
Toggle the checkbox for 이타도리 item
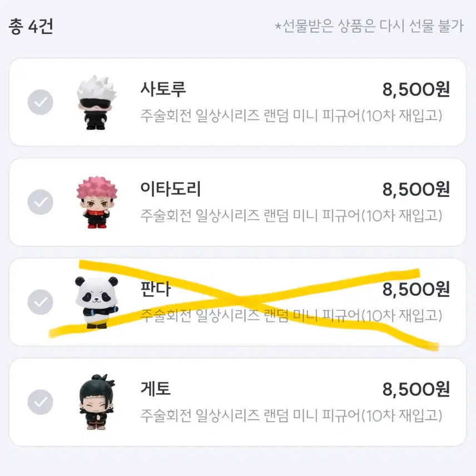[40, 202]
